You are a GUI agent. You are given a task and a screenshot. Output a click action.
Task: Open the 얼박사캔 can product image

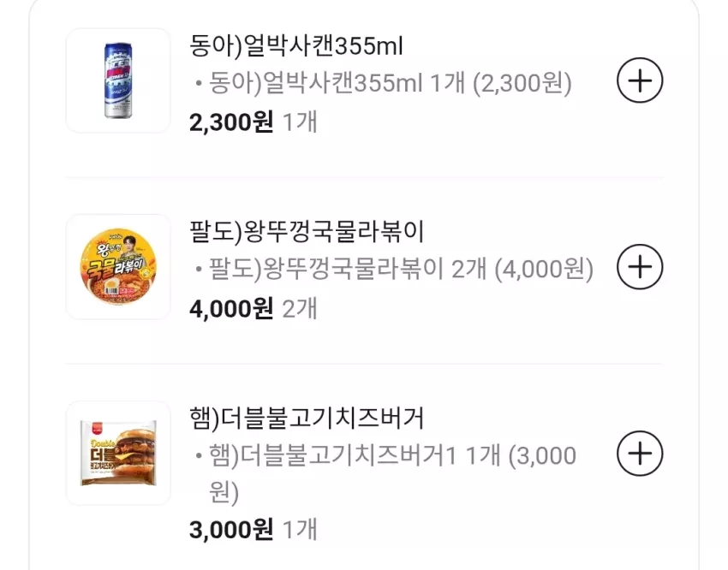(x=118, y=80)
